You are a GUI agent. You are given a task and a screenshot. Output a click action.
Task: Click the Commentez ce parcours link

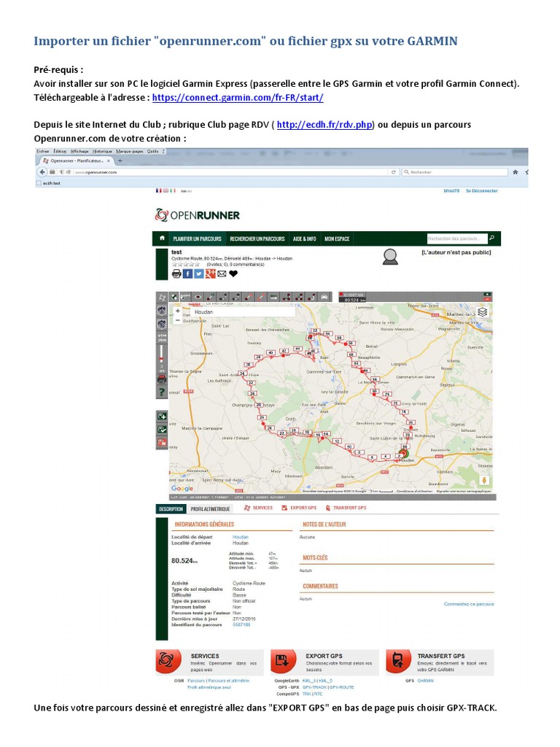469,604
